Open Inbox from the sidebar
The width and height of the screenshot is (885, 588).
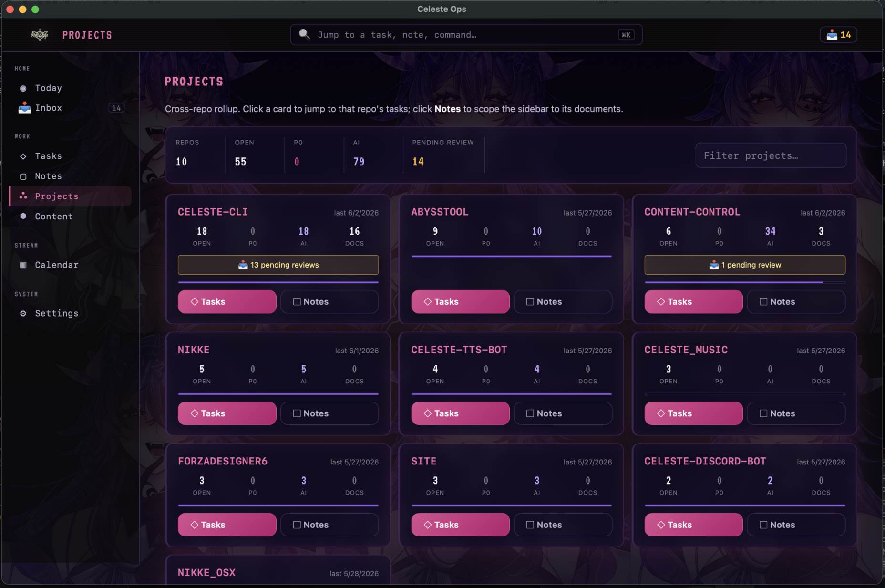point(70,108)
